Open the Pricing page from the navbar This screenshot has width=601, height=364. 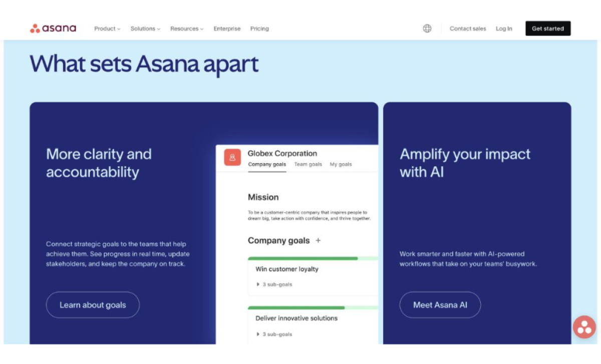click(259, 29)
